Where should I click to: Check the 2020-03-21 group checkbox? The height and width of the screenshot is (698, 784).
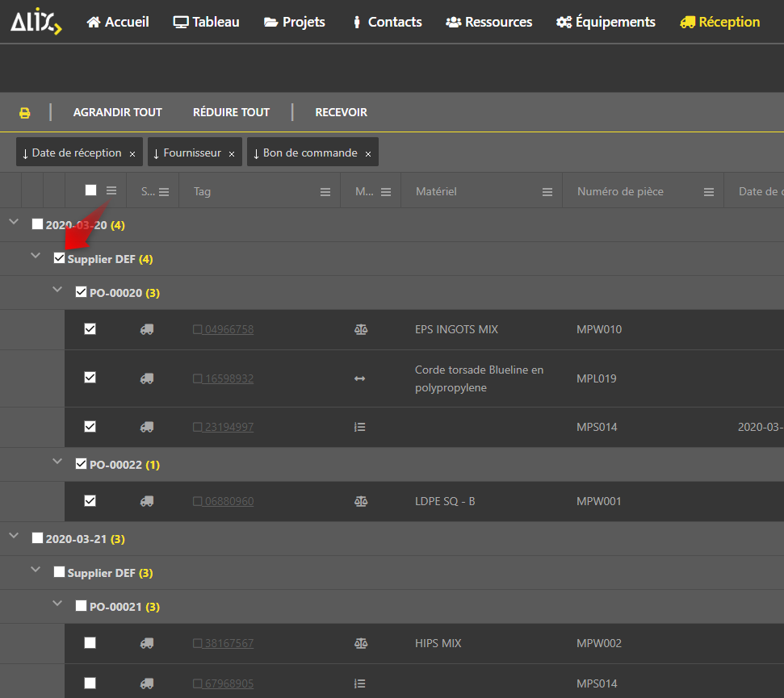(x=37, y=537)
